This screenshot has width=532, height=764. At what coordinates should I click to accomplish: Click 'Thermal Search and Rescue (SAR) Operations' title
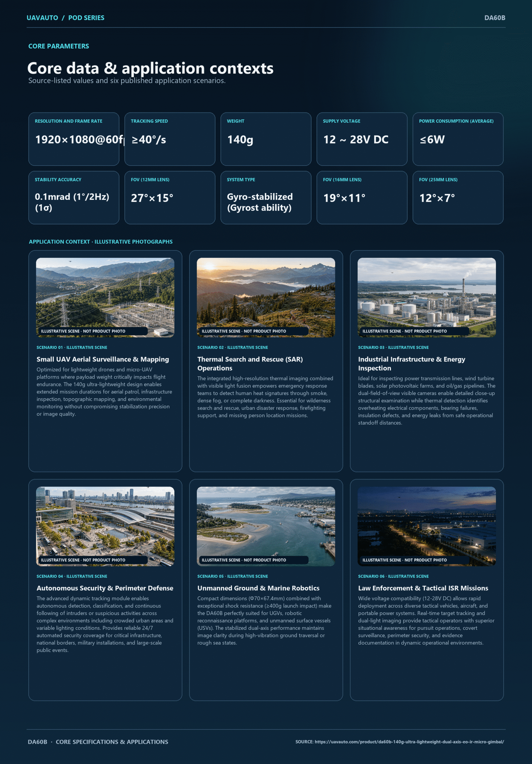[250, 364]
